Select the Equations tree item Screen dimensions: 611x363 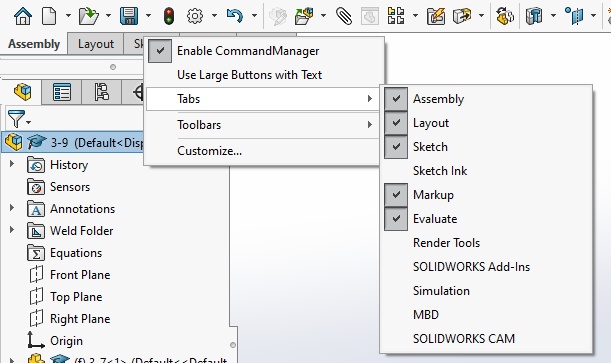[76, 253]
